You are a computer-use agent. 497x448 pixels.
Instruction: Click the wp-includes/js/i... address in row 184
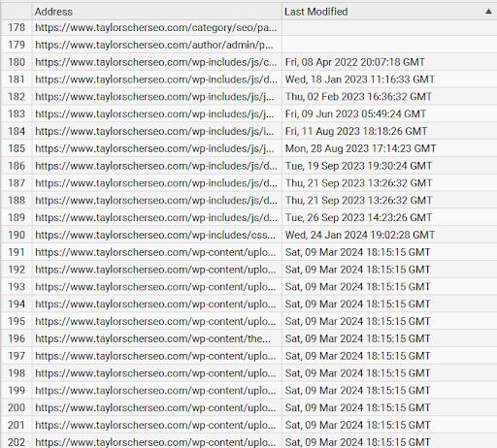(154, 131)
